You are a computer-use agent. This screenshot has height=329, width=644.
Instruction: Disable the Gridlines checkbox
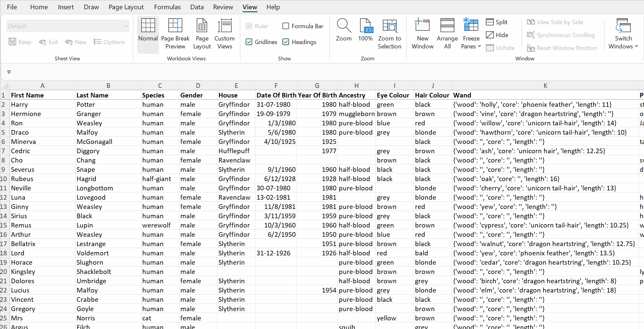(249, 42)
